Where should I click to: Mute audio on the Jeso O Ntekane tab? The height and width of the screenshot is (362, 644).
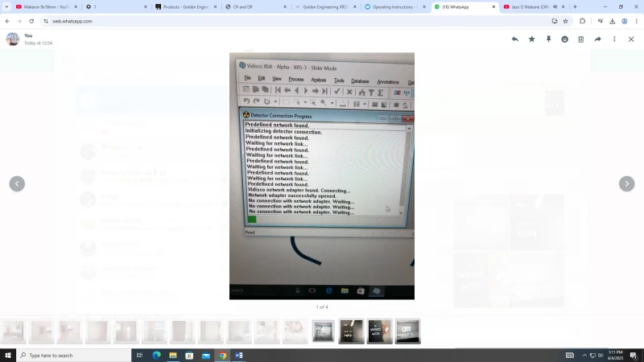tap(555, 6)
